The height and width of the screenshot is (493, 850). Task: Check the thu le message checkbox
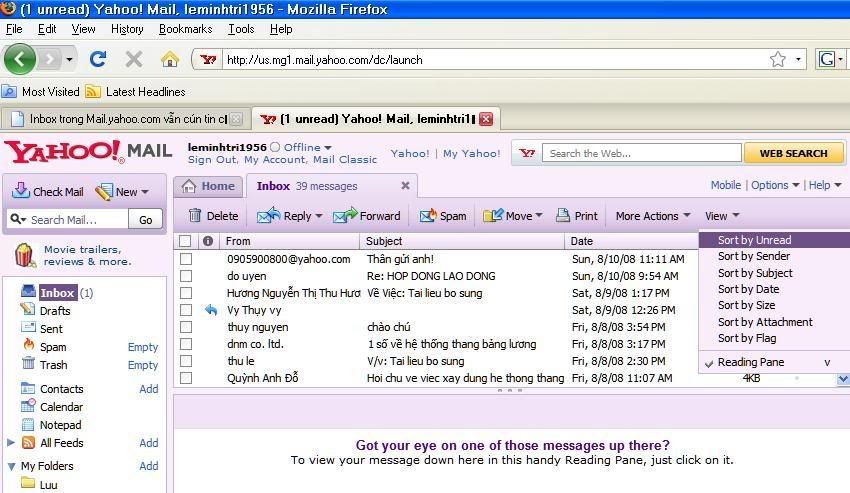[186, 361]
